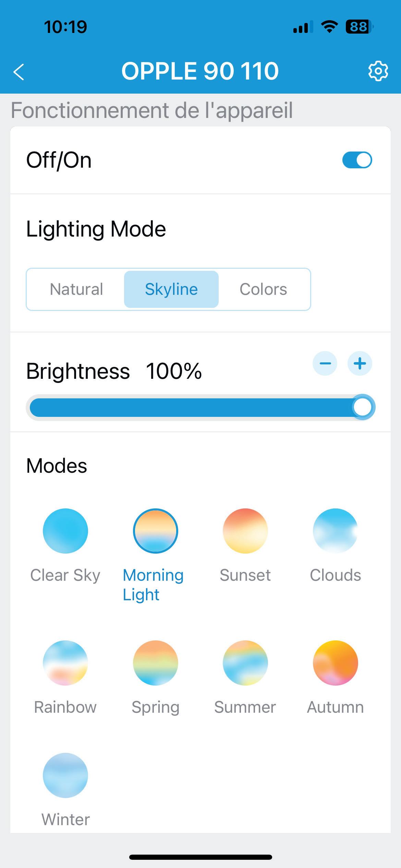Screen dimensions: 401x868
Task: Select the Winter mode icon
Action: pos(65,775)
